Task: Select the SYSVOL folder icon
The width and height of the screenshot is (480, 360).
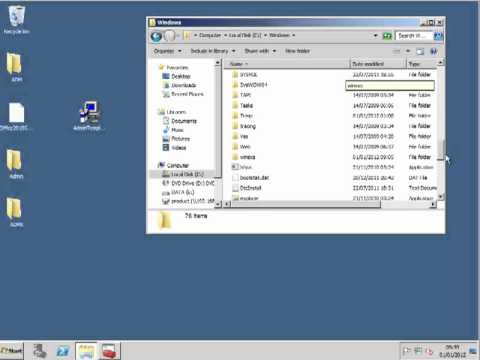Action: 235,74
